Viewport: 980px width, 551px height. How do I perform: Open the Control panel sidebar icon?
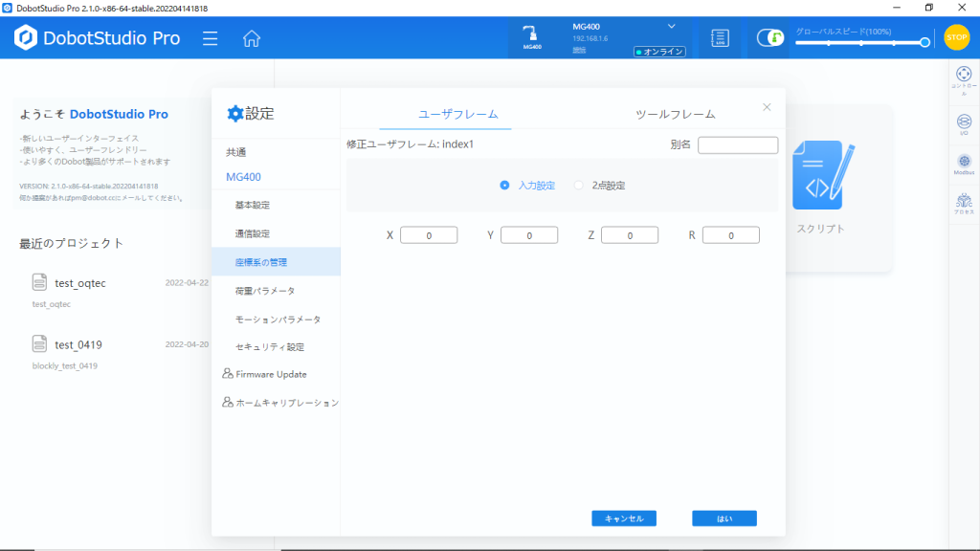964,80
